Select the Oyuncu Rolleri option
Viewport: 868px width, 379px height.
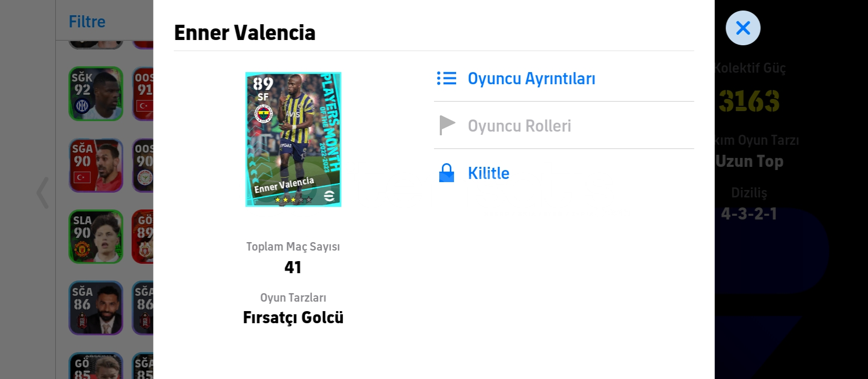pyautogui.click(x=519, y=126)
